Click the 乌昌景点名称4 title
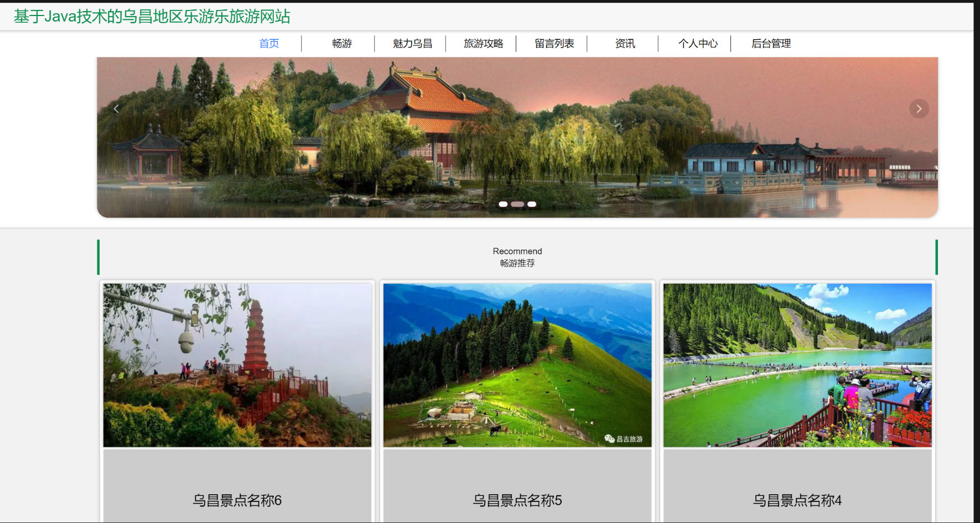980x523 pixels. 797,500
